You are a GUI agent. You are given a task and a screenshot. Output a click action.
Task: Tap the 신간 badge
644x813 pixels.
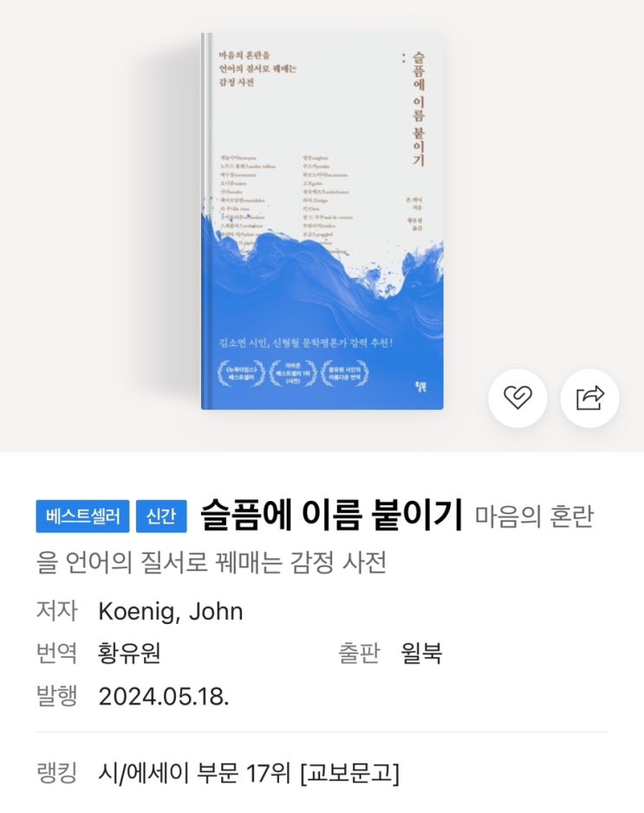161,516
